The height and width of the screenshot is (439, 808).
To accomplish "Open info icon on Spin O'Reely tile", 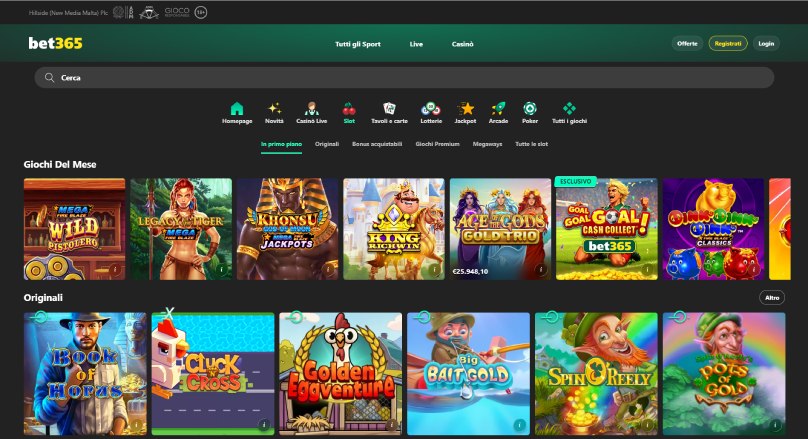I will coord(647,425).
